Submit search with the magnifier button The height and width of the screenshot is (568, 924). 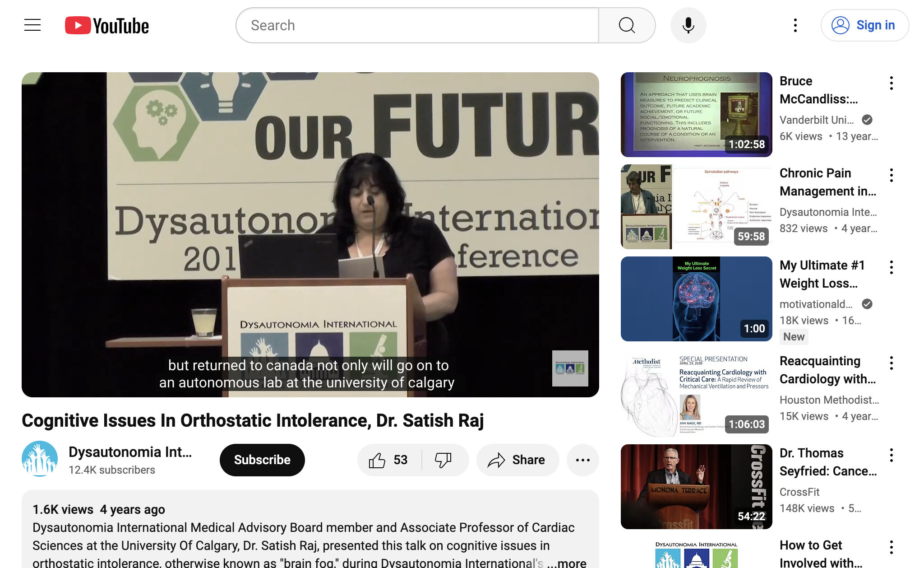[x=627, y=25]
